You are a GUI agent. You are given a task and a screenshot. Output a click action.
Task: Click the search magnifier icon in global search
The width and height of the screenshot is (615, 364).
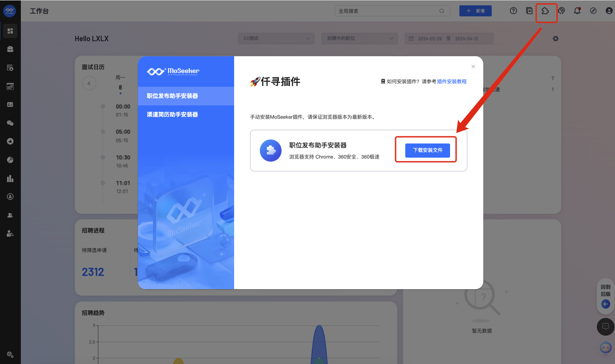[x=442, y=11]
